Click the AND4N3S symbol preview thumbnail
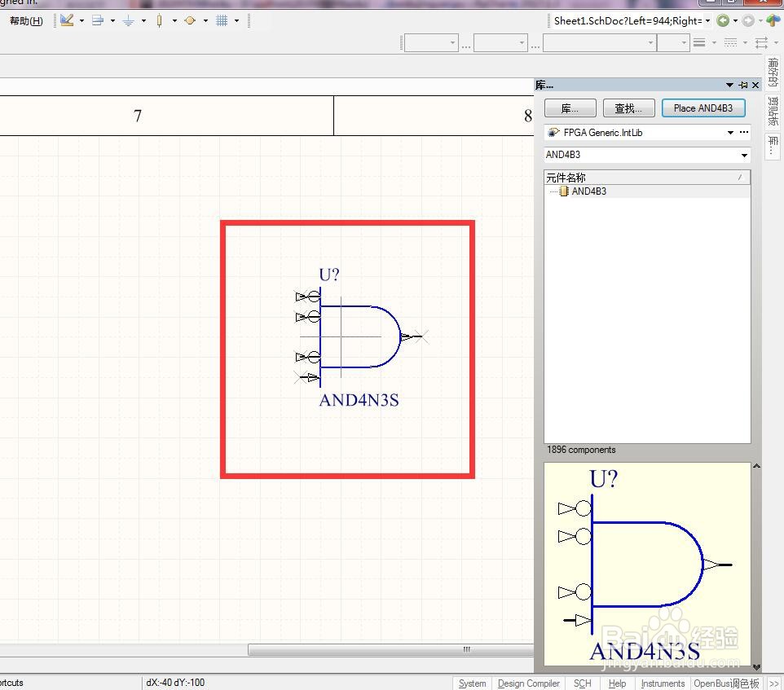 (x=647, y=564)
